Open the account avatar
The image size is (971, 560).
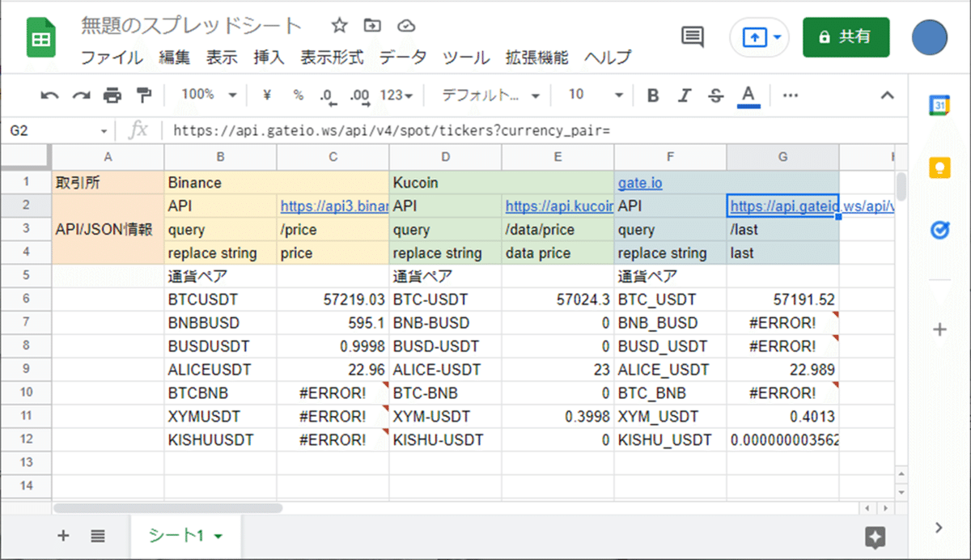point(929,37)
